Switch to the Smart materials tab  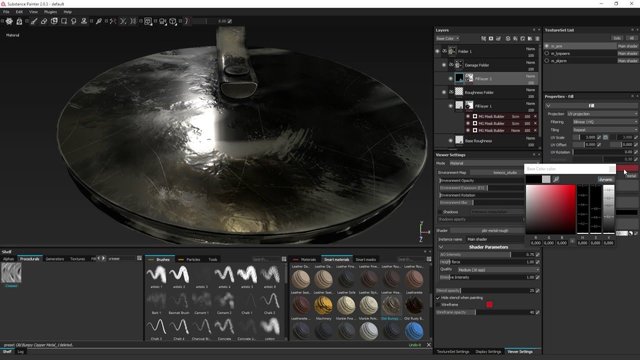point(336,260)
